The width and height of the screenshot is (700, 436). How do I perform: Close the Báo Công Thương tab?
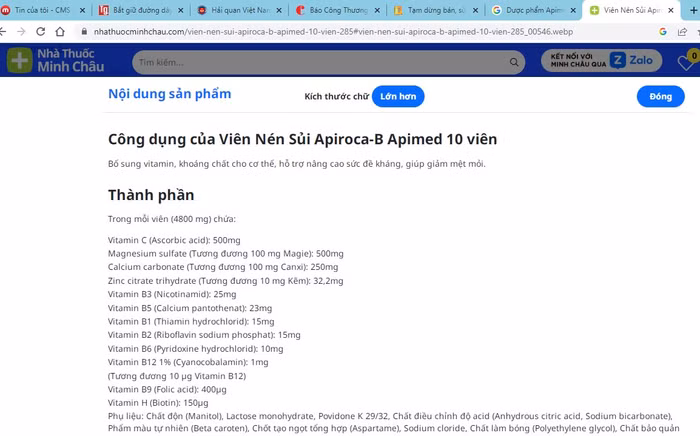click(377, 10)
